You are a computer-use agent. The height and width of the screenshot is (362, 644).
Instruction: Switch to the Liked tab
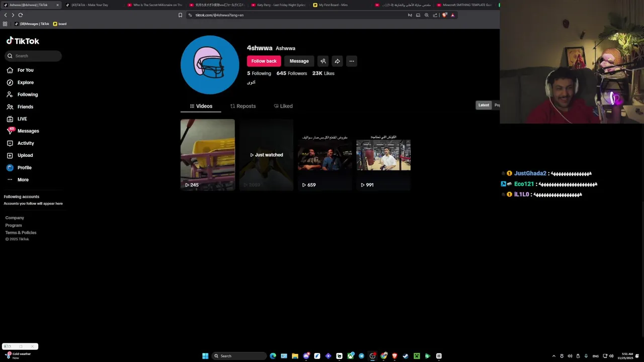point(283,106)
